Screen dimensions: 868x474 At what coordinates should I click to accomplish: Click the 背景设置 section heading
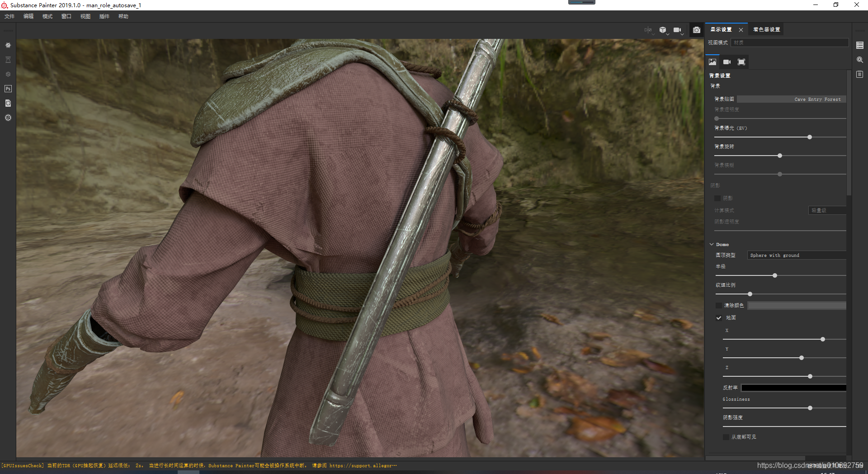pos(719,76)
